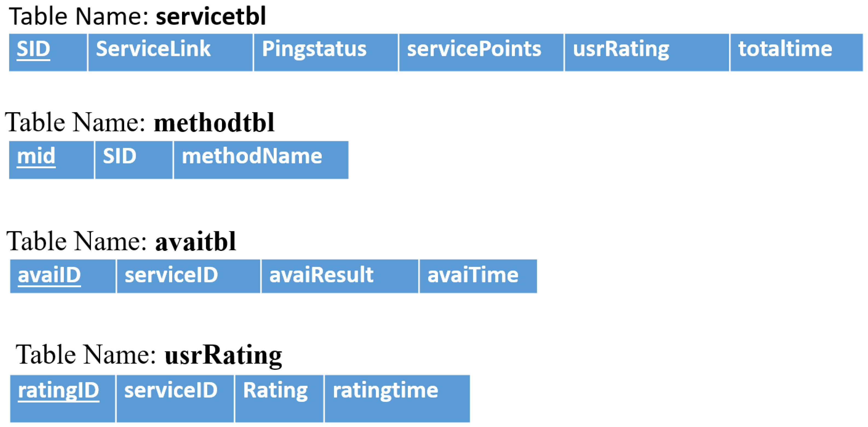Screen dimensions: 868x427
Task: Click the Pingstatus column cell
Action: pyautogui.click(x=314, y=49)
